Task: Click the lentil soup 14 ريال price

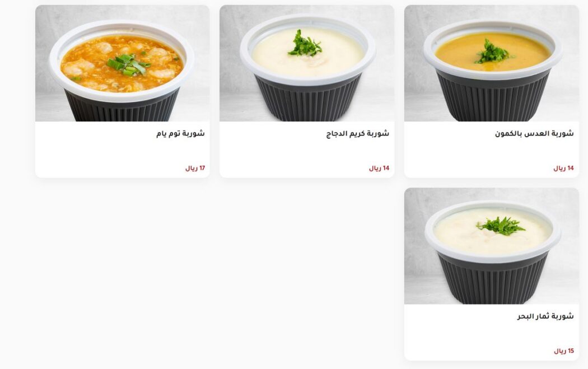Action: point(563,169)
